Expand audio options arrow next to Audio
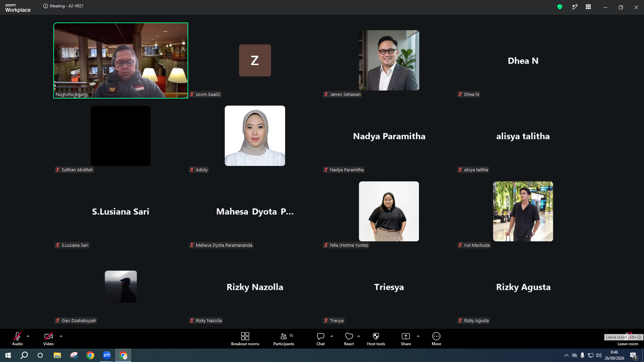644x362 pixels. coord(28,336)
